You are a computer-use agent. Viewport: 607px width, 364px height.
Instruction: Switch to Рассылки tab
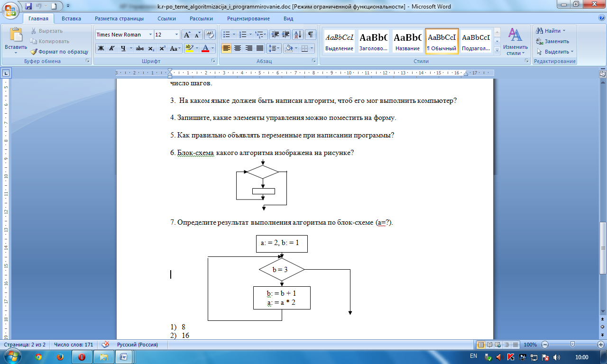[x=201, y=18]
